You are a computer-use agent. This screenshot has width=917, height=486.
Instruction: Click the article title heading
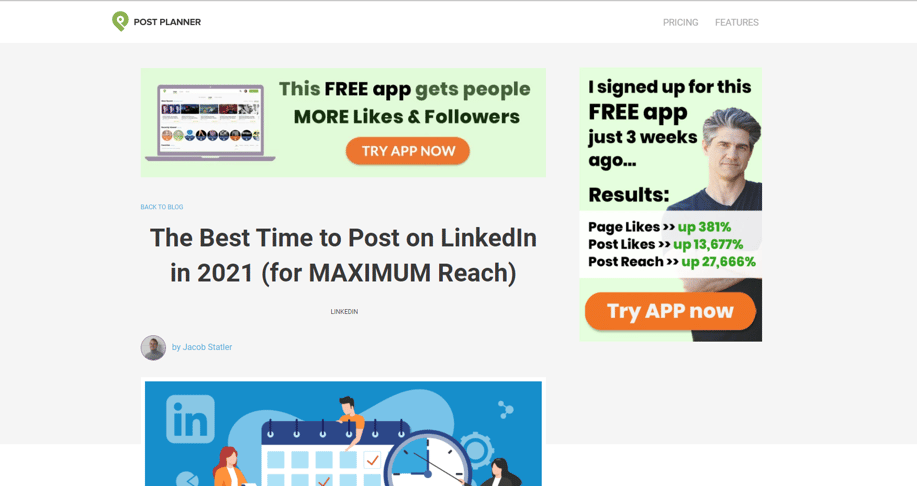[343, 255]
